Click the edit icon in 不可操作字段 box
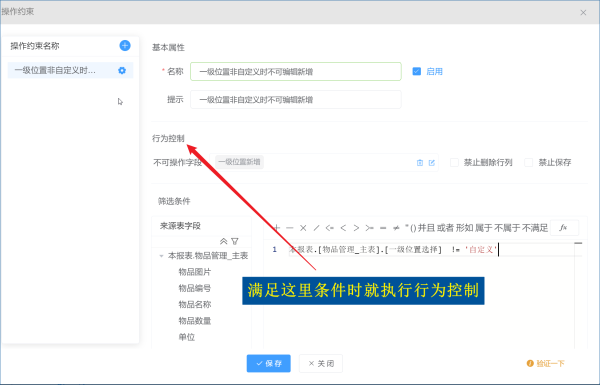 point(432,163)
